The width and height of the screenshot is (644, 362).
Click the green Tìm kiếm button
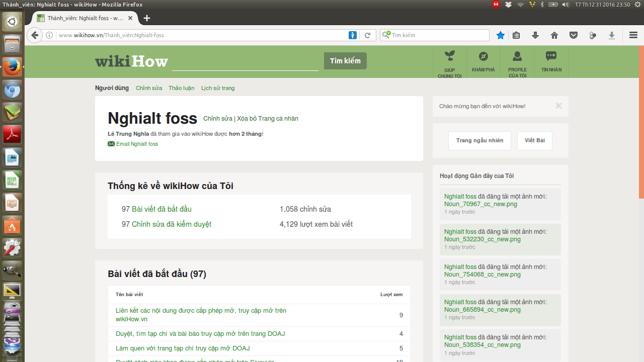click(345, 61)
